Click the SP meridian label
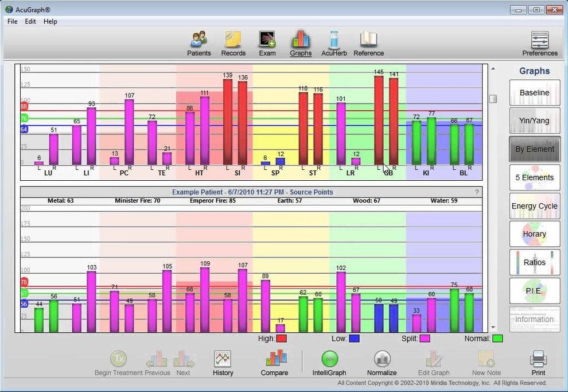 (x=275, y=173)
